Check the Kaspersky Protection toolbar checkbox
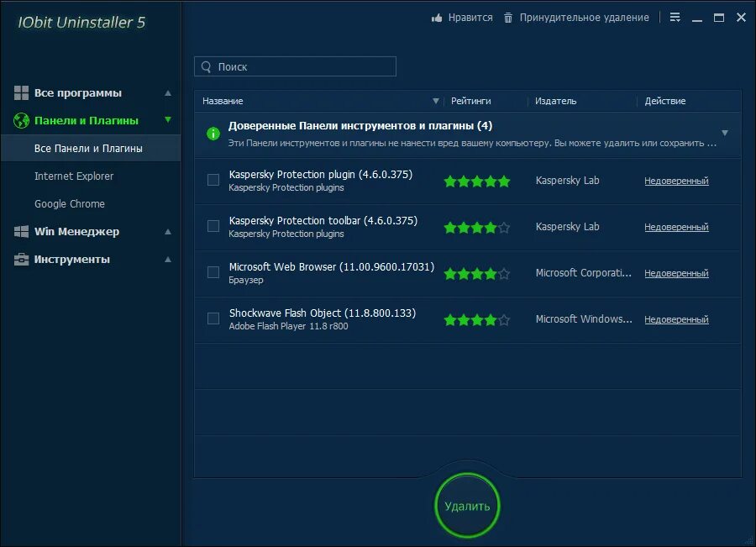This screenshot has width=756, height=547. tap(213, 226)
